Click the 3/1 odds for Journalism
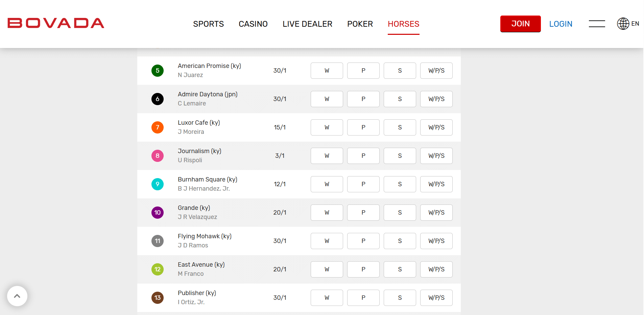Viewport: 644px width, 315px height. pyautogui.click(x=280, y=156)
